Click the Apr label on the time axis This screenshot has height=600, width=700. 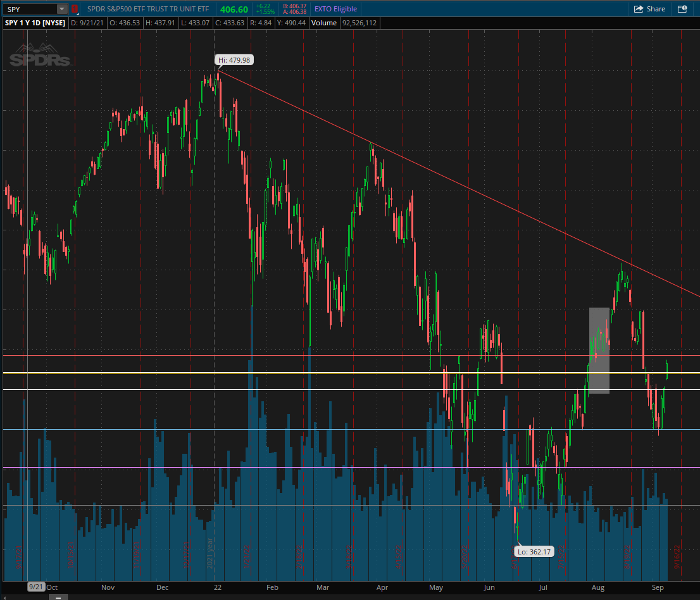click(382, 587)
